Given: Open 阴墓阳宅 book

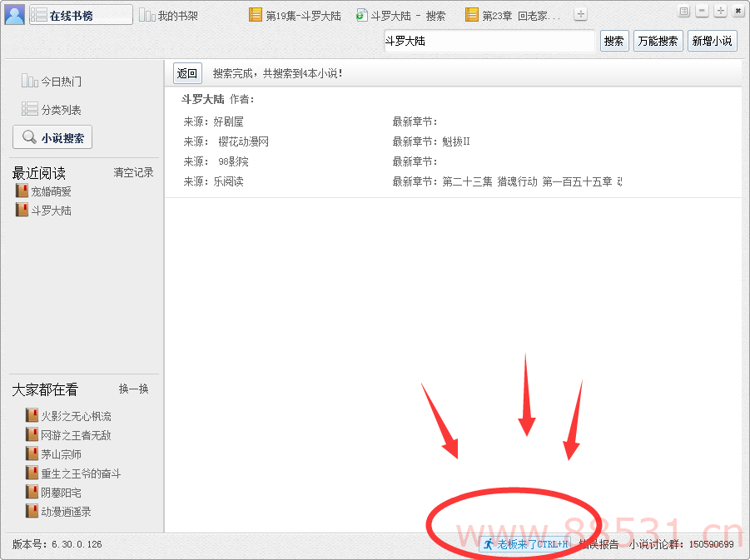Looking at the screenshot, I should (x=62, y=493).
